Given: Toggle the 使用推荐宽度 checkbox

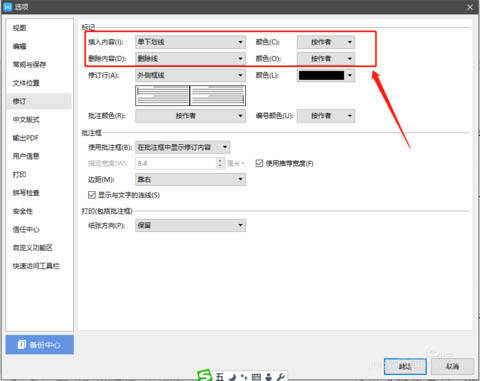Looking at the screenshot, I should coord(259,163).
